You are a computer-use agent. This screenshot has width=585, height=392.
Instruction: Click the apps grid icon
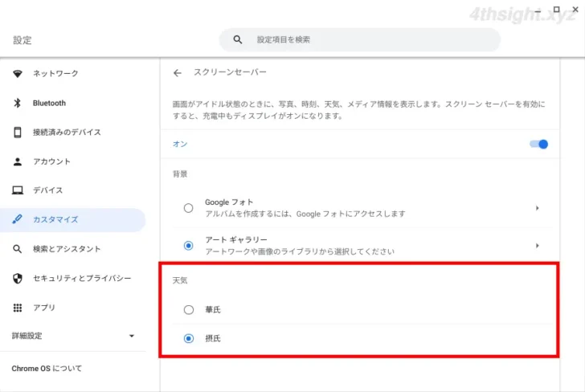tap(18, 308)
